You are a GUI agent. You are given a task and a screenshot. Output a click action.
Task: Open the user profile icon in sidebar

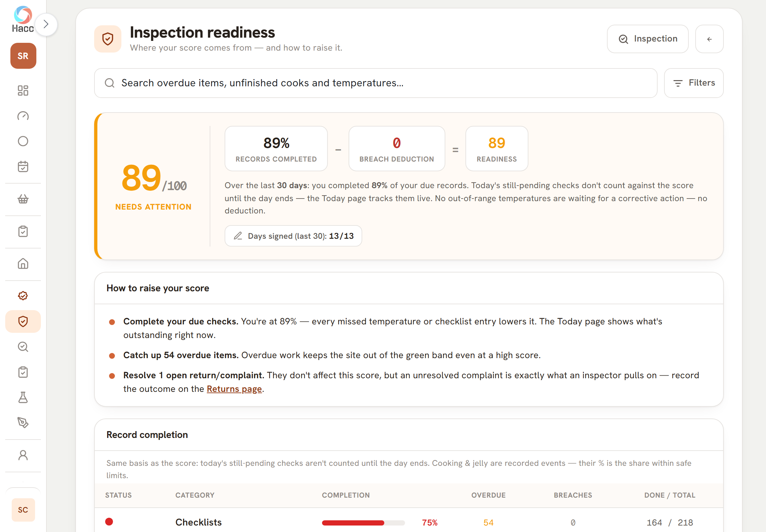(x=23, y=455)
